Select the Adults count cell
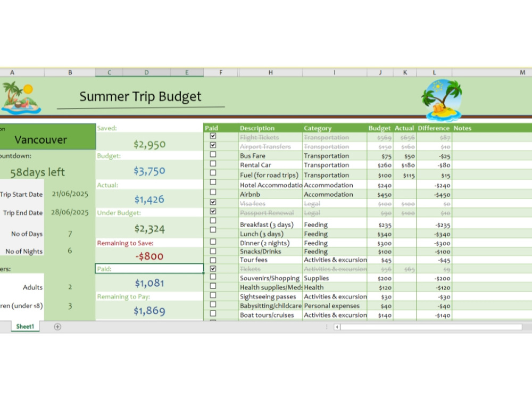 (70, 287)
